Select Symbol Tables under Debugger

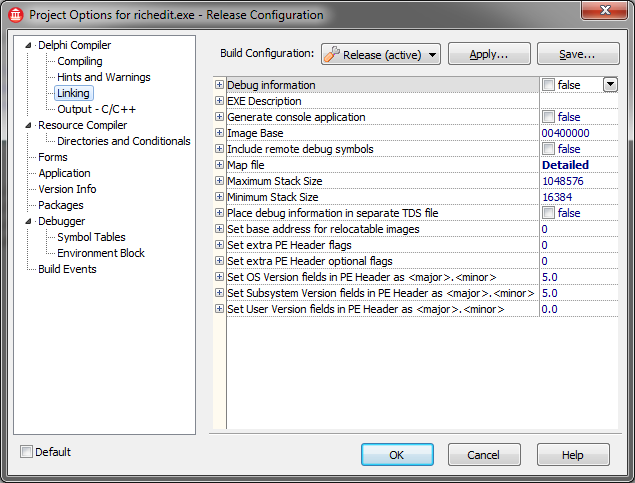pos(91,237)
